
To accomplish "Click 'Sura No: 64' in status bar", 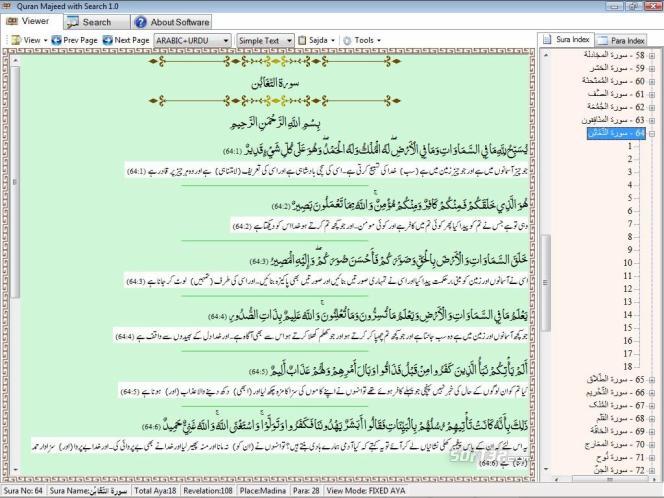I will (23, 491).
